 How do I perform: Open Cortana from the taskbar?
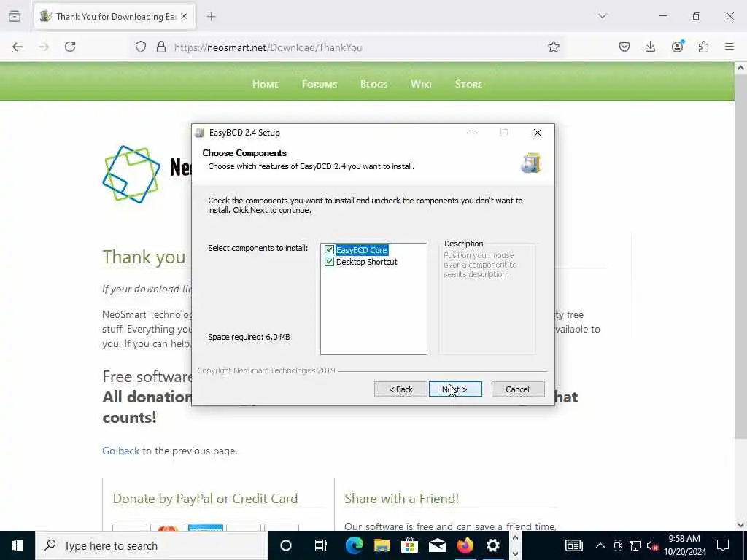point(286,545)
